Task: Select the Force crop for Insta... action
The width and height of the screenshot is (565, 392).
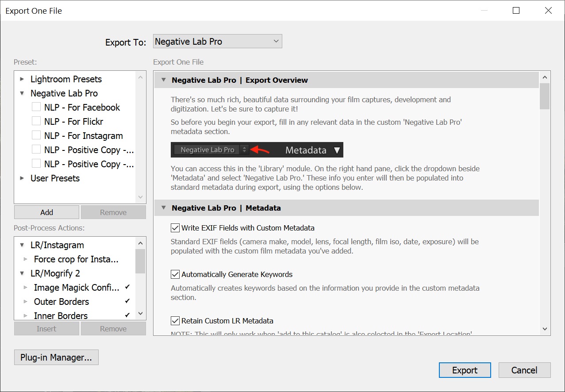Action: click(76, 259)
